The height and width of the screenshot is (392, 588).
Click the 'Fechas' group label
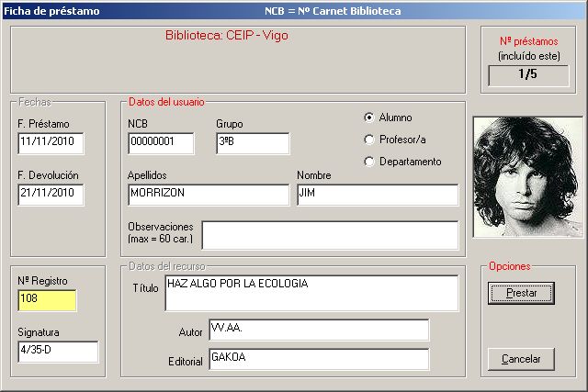point(35,102)
